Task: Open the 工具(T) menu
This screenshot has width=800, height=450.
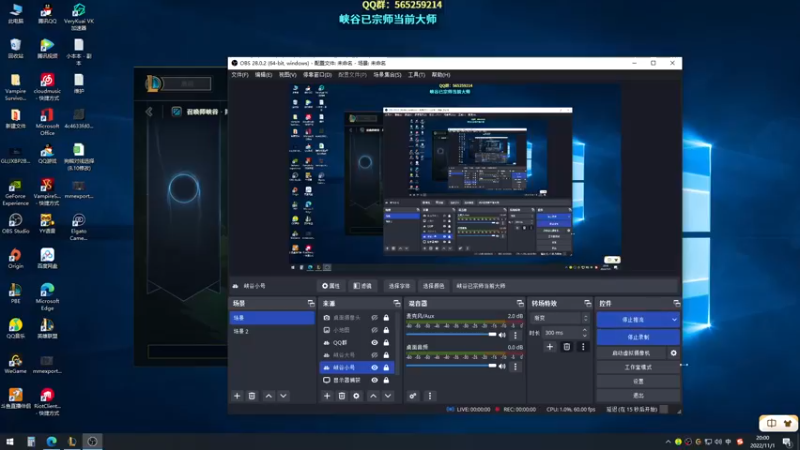Action: click(x=416, y=75)
